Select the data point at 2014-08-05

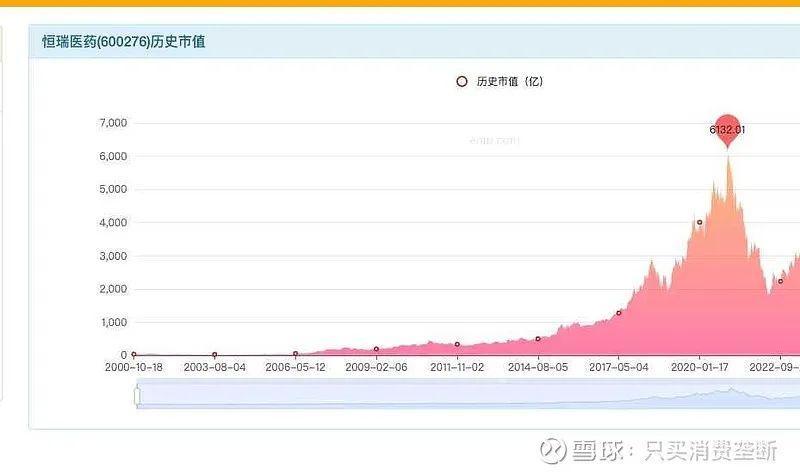coord(538,339)
